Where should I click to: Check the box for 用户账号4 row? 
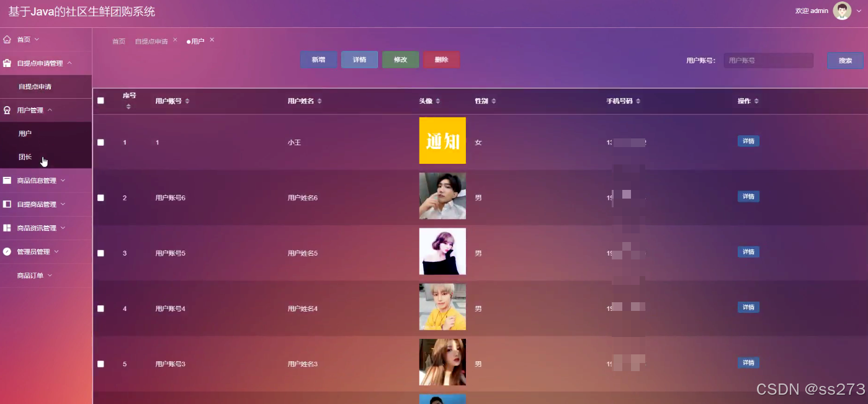tap(101, 308)
